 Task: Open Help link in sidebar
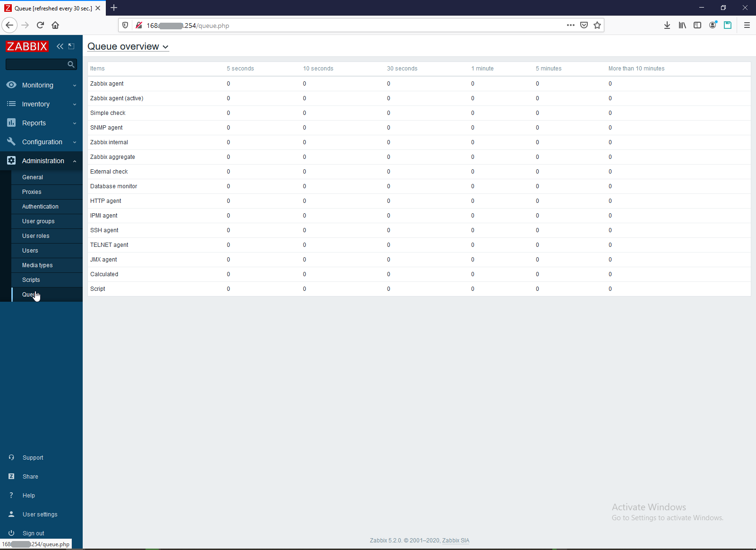(29, 496)
